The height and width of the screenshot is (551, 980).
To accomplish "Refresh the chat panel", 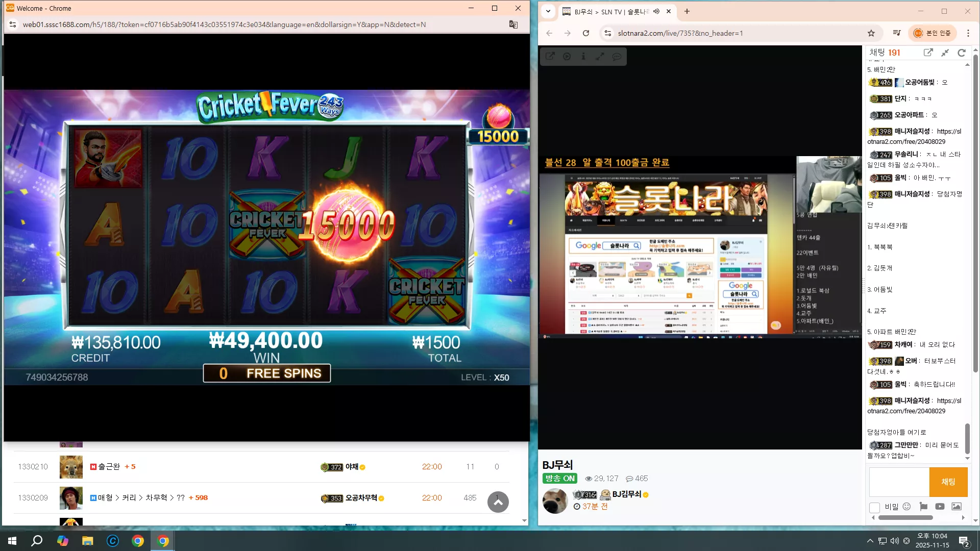I will point(962,53).
